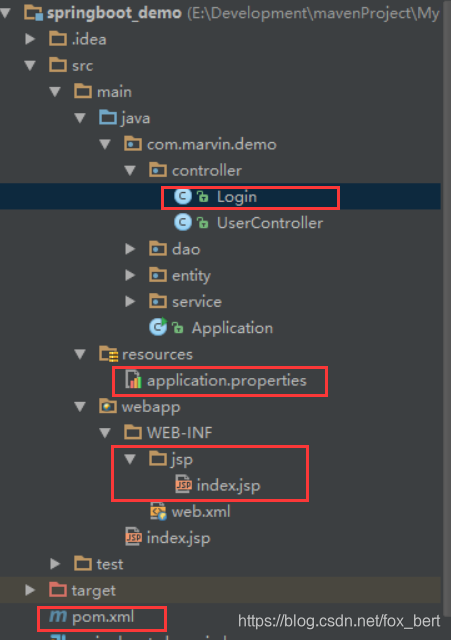
Task: Click the Maven pom.xml icon
Action: 58,616
